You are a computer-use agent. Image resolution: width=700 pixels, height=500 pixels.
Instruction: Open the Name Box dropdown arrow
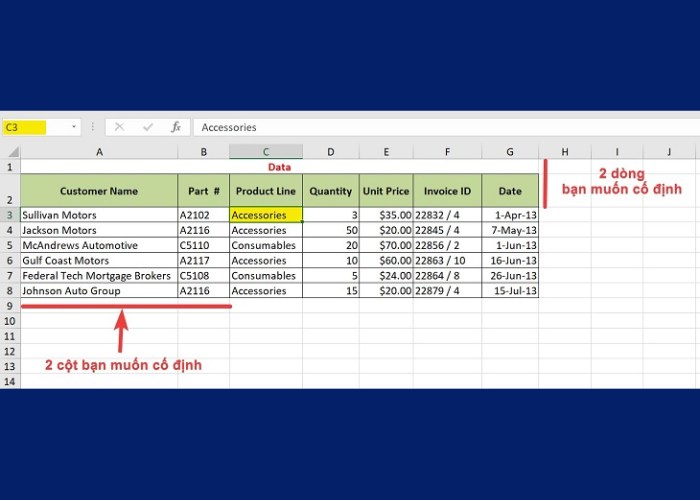74,127
